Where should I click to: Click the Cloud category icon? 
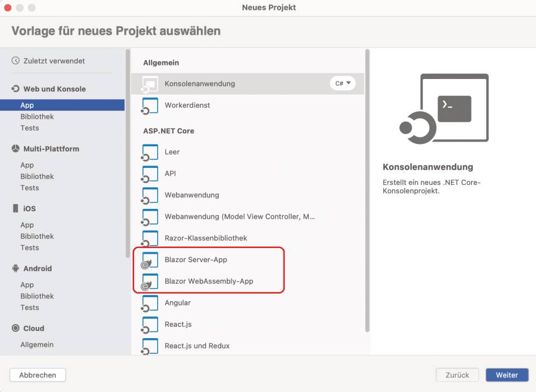(15, 328)
